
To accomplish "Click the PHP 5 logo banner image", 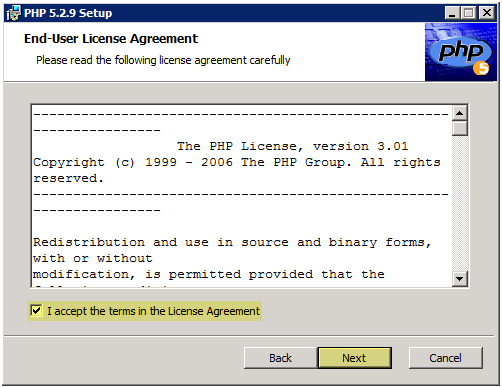I will 461,52.
